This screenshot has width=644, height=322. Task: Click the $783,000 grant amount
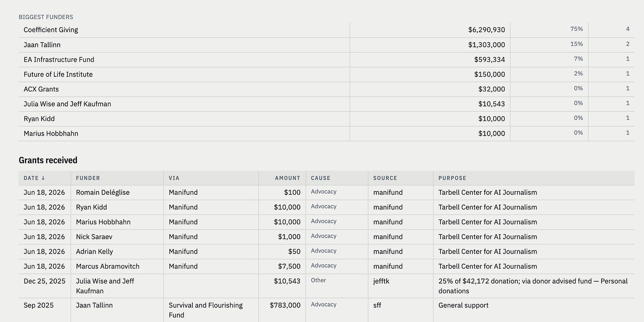[285, 306]
